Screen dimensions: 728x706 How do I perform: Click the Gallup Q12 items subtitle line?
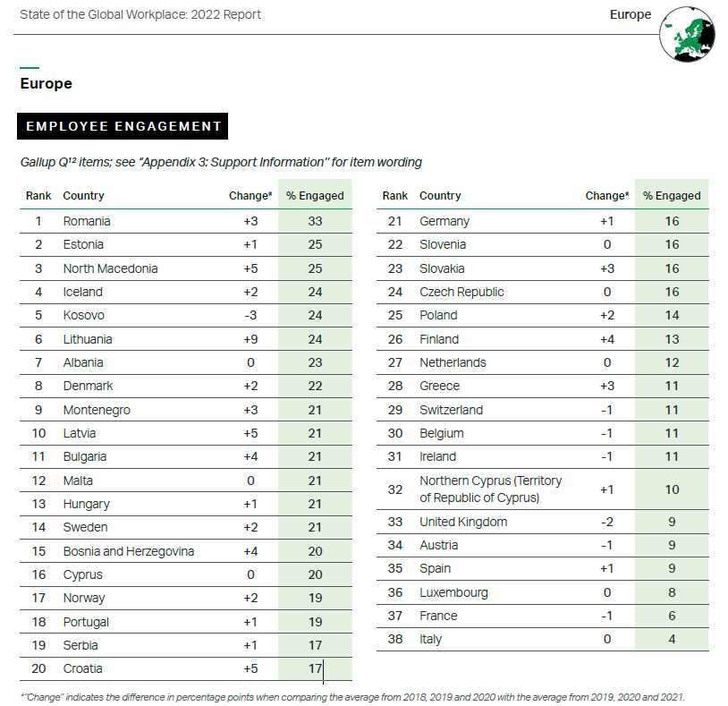221,162
